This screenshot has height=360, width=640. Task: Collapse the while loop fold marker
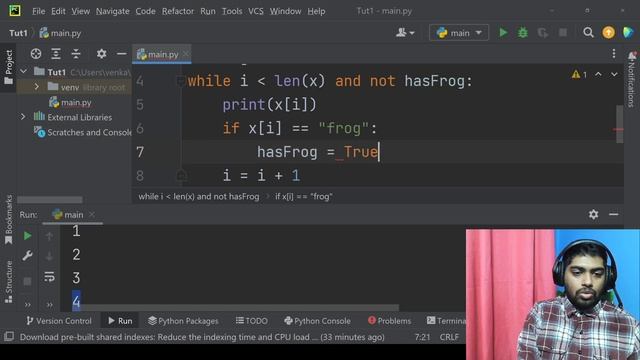tap(180, 81)
